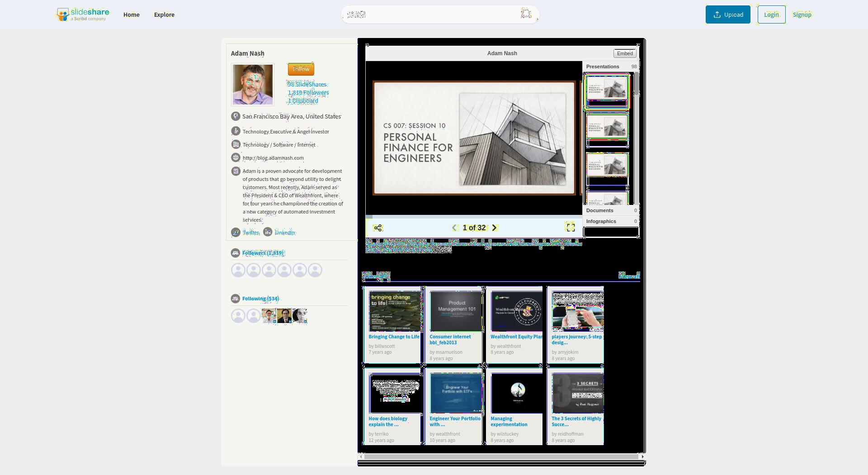The height and width of the screenshot is (475, 868).
Task: Click the location pin icon
Action: tap(236, 116)
